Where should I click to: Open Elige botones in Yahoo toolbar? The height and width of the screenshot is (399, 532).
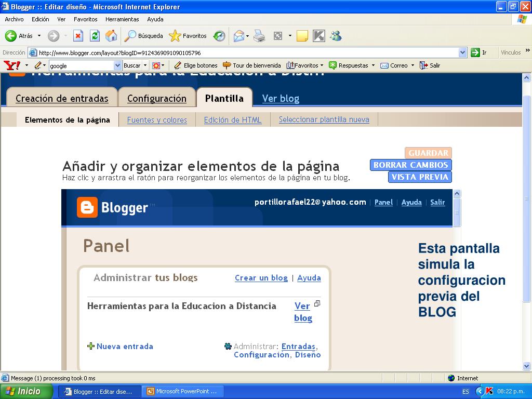tap(196, 65)
